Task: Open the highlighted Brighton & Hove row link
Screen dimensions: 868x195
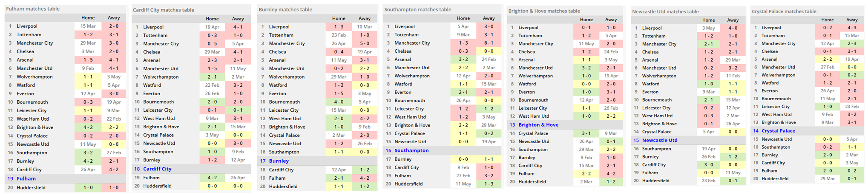Action: tap(538, 125)
